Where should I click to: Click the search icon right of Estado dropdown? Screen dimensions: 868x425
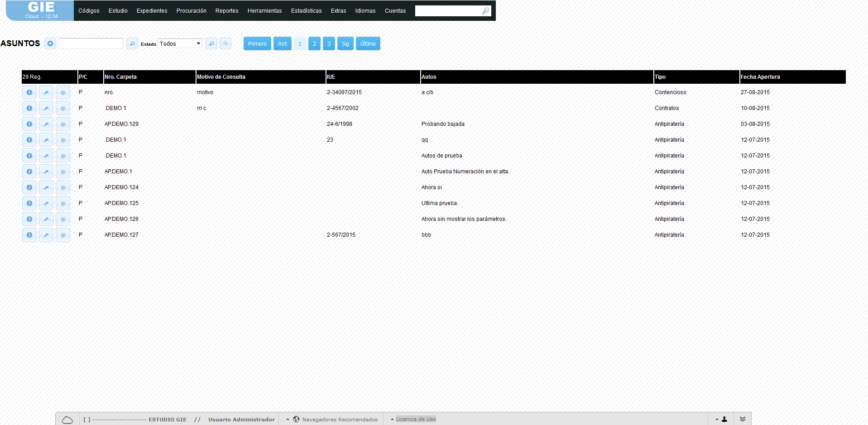211,43
